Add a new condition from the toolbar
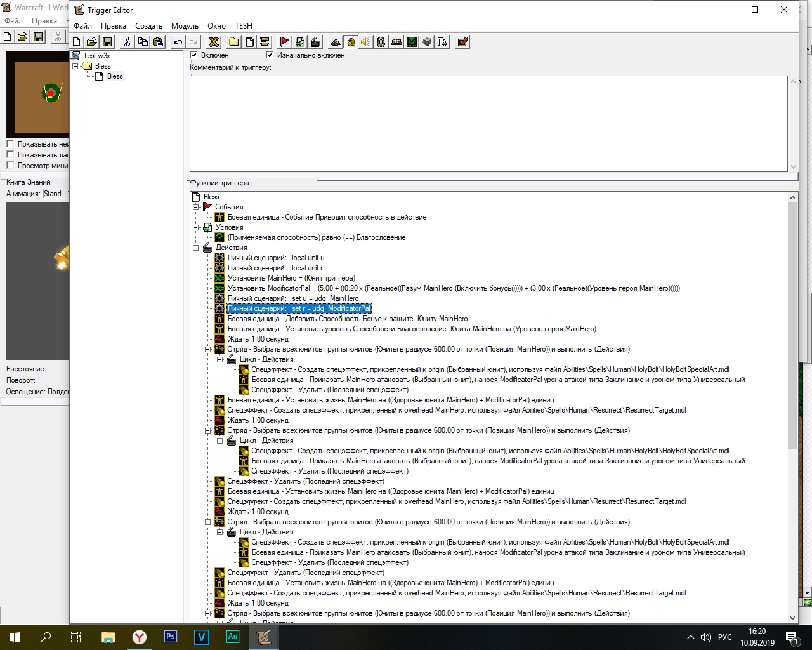This screenshot has height=650, width=812. coord(300,42)
